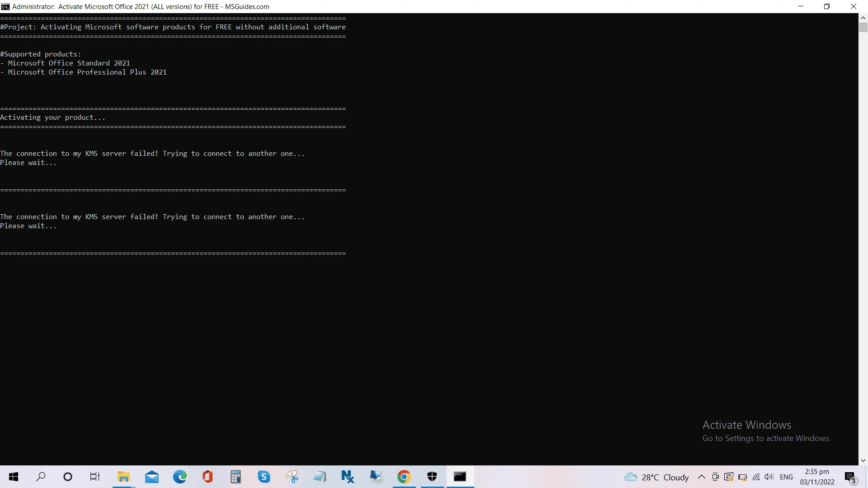Open Windows Security shield icon

coord(432,477)
